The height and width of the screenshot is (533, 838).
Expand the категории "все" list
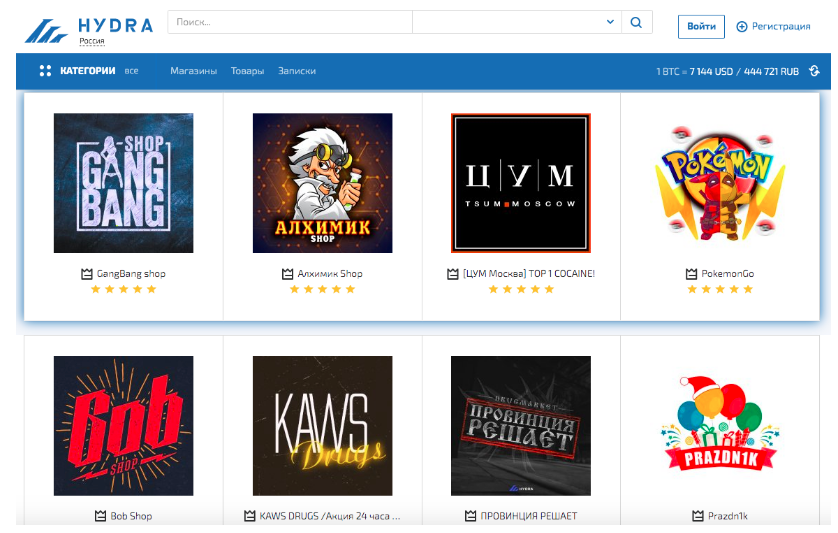point(131,71)
